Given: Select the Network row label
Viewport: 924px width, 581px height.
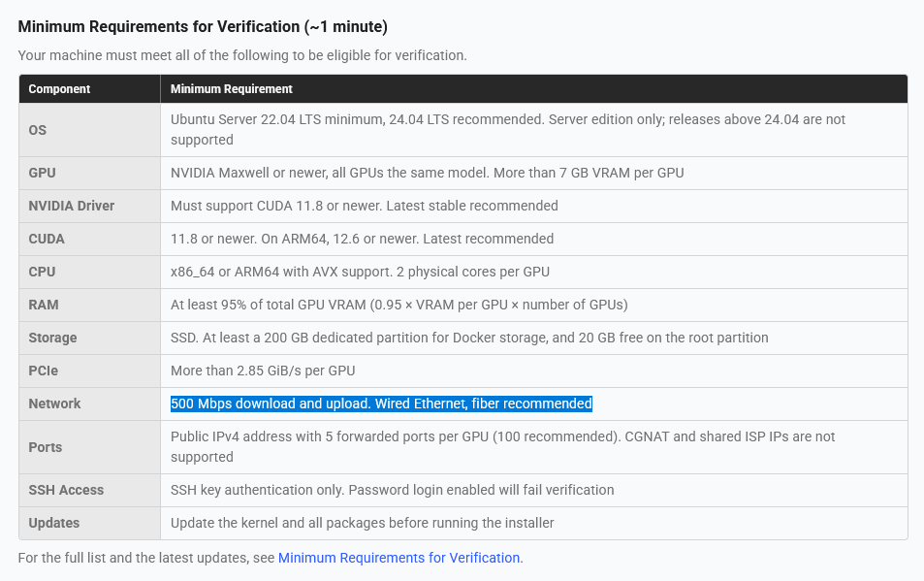Looking at the screenshot, I should [54, 404].
